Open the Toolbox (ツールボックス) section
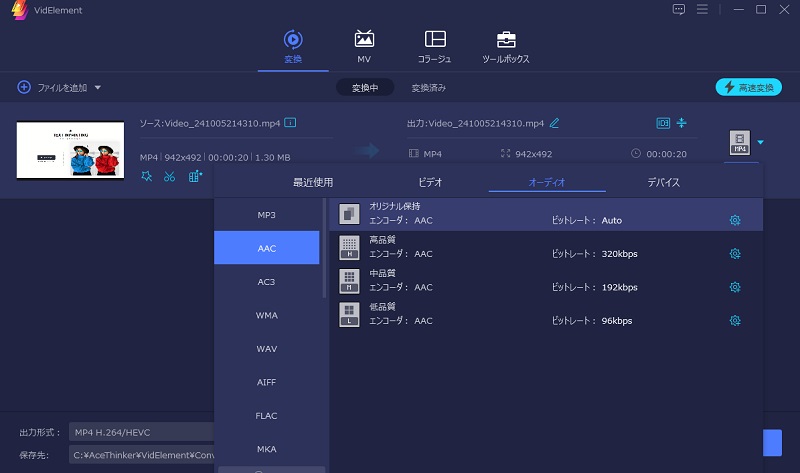The image size is (800, 473). coord(506,47)
